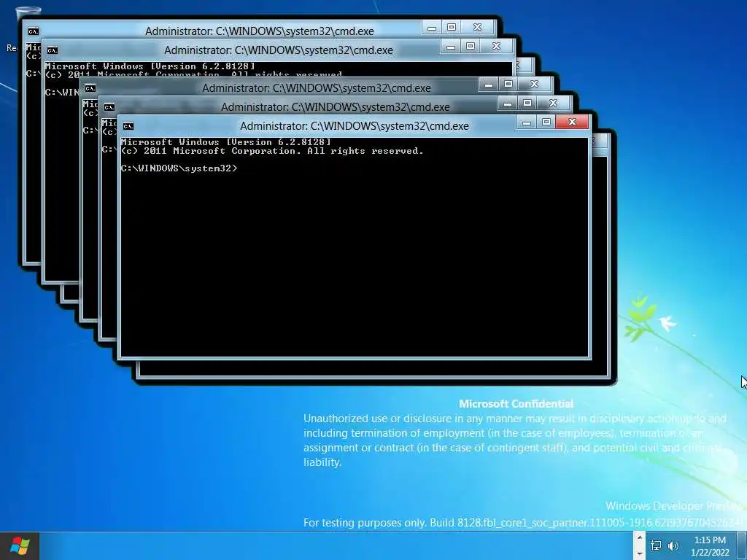Open the system menu icon of the front cmd window
Image resolution: width=747 pixels, height=560 pixels.
point(128,126)
